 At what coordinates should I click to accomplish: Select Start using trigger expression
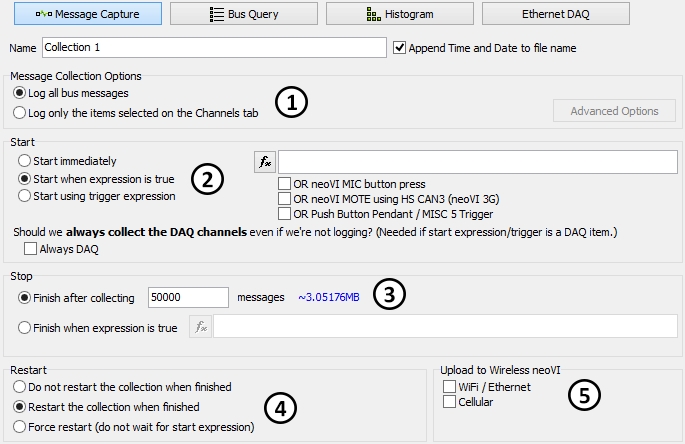tap(25, 196)
